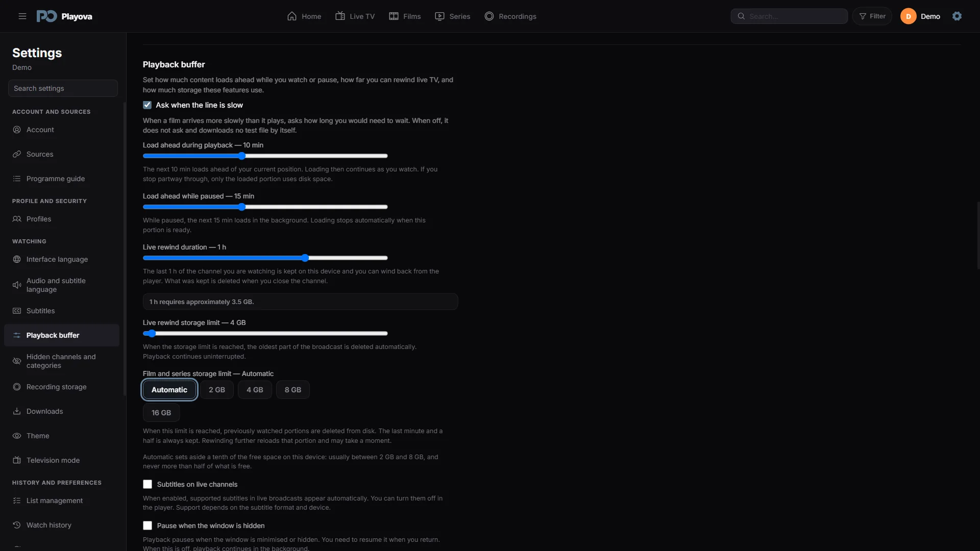Click the Sources link icon
The width and height of the screenshot is (980, 551).
click(17, 154)
